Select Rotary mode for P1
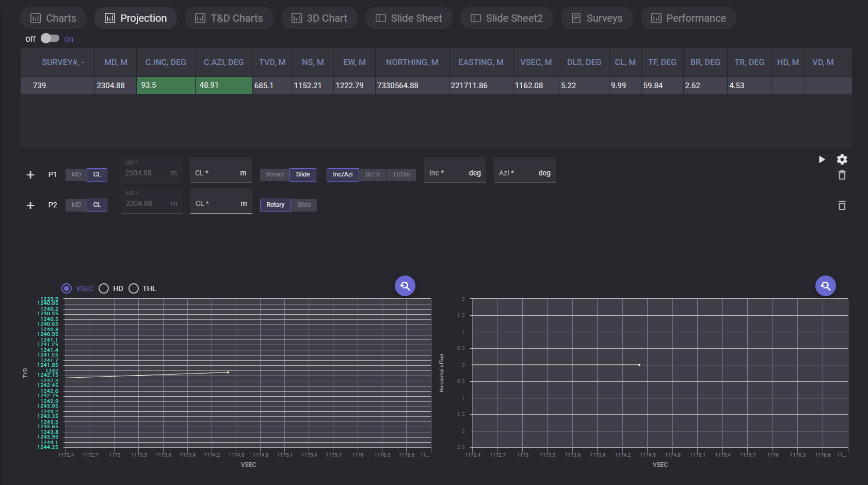 tap(275, 174)
